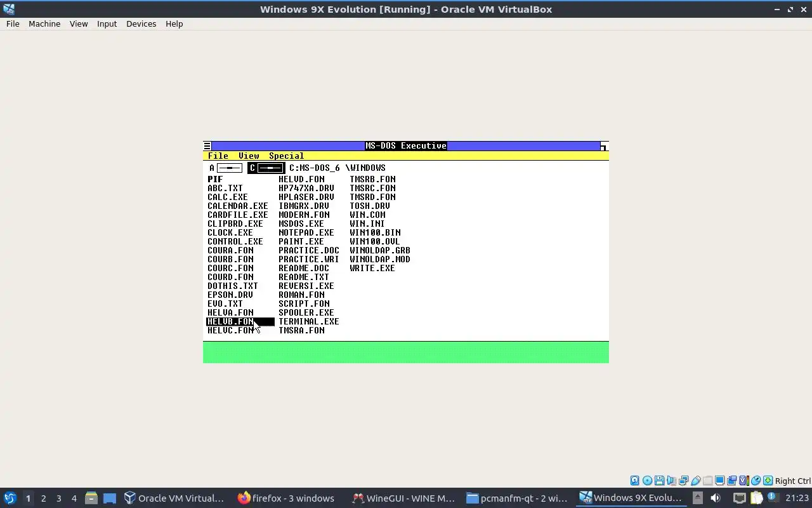
Task: Click VirtualBox mouse integration indicator
Action: tap(756, 481)
